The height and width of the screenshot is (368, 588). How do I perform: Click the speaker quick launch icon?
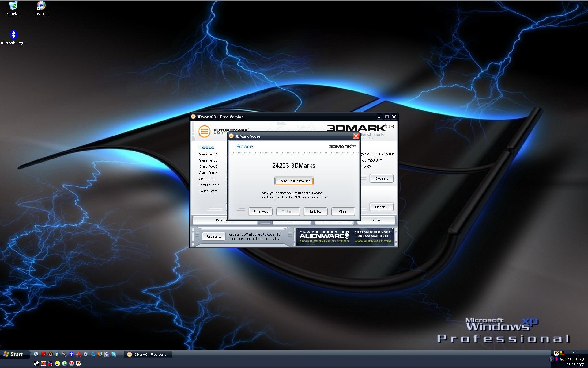point(65,354)
